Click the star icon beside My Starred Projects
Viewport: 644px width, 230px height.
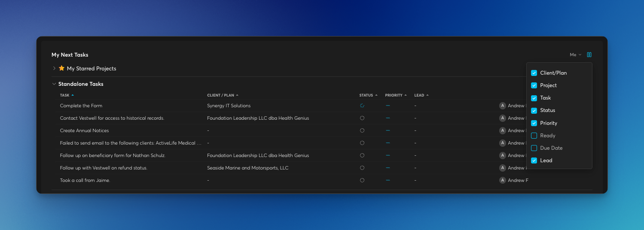(61, 68)
